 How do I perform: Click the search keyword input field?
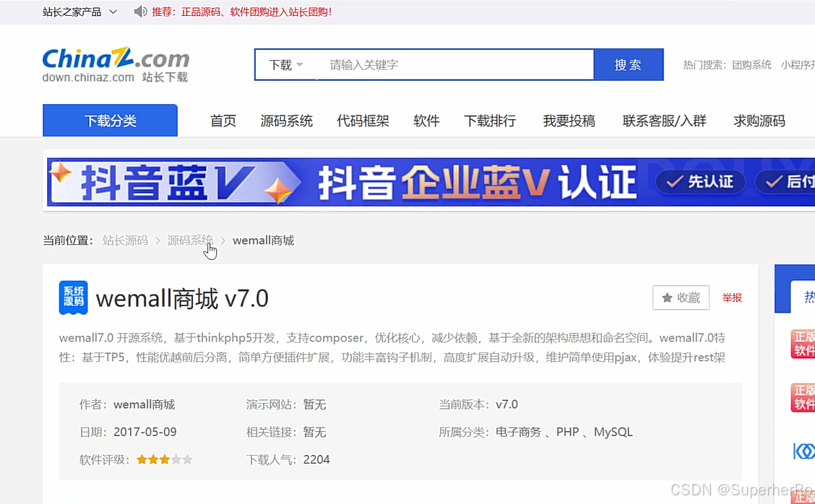point(454,65)
